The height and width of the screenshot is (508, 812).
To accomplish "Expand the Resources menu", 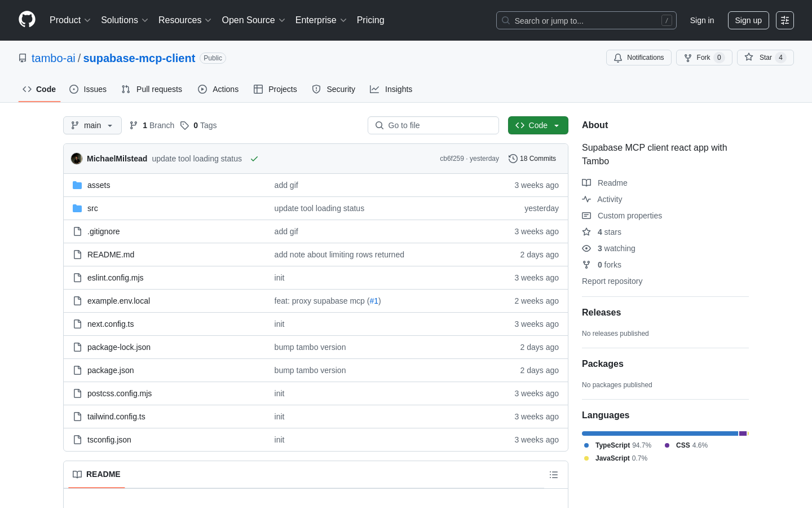I will pos(184,20).
